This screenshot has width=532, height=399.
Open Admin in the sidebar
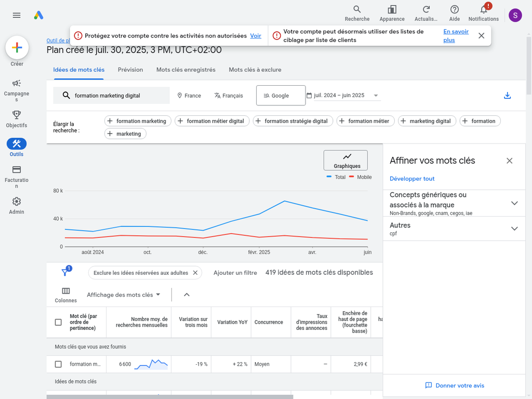tap(17, 206)
